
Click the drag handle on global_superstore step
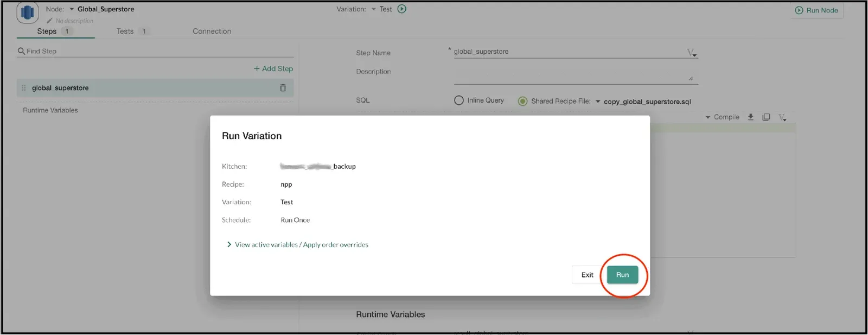[23, 88]
